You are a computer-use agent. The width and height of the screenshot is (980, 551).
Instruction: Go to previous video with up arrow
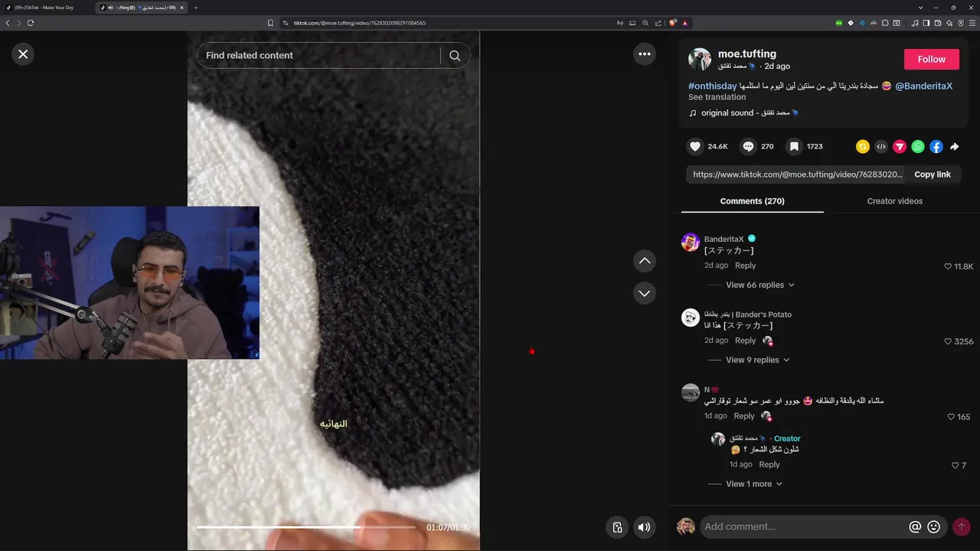click(x=645, y=261)
